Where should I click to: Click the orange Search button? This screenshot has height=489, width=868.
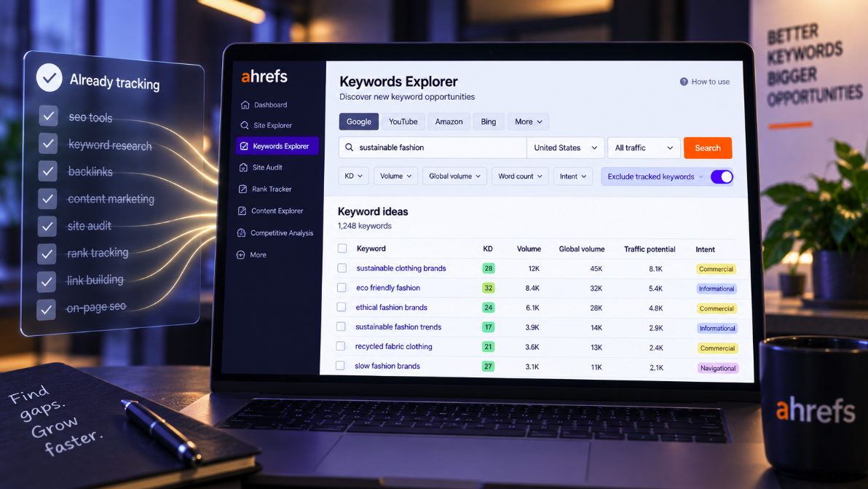coord(708,148)
